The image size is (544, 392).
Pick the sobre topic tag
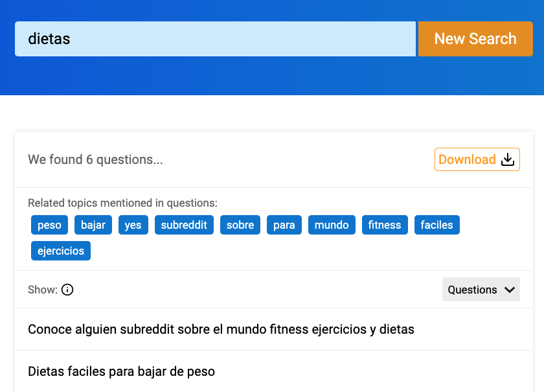240,225
